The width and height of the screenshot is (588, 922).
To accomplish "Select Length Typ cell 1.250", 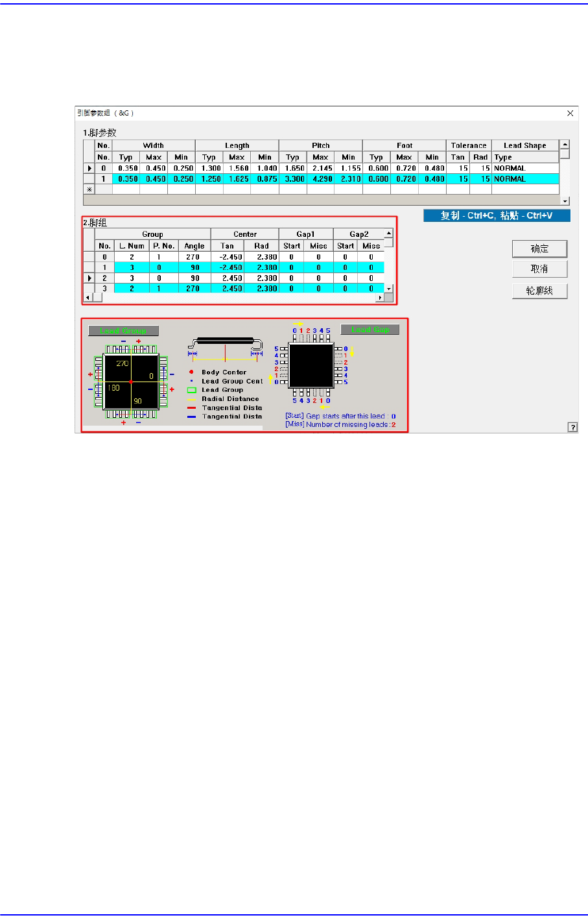I will tap(209, 179).
